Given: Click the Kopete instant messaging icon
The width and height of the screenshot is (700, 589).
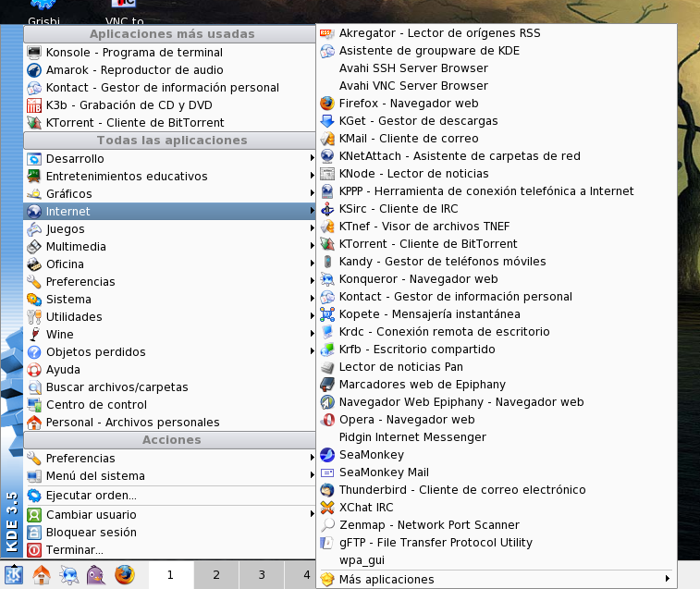Looking at the screenshot, I should (x=327, y=314).
